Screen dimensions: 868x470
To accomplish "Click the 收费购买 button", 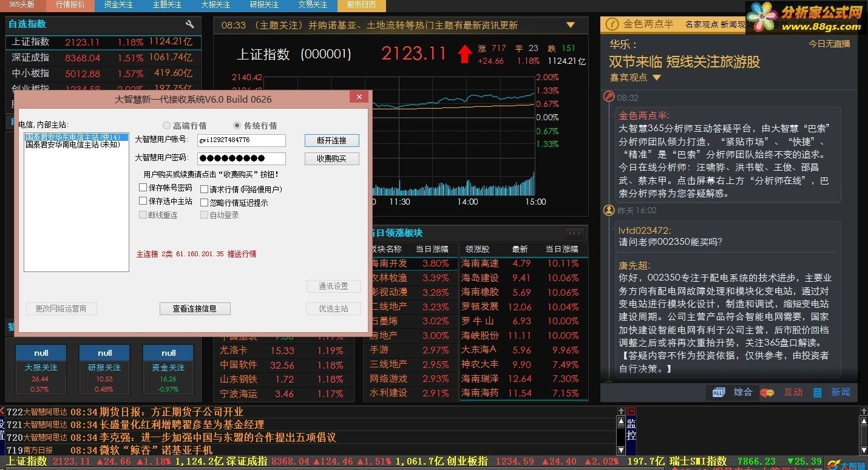I will click(x=332, y=158).
